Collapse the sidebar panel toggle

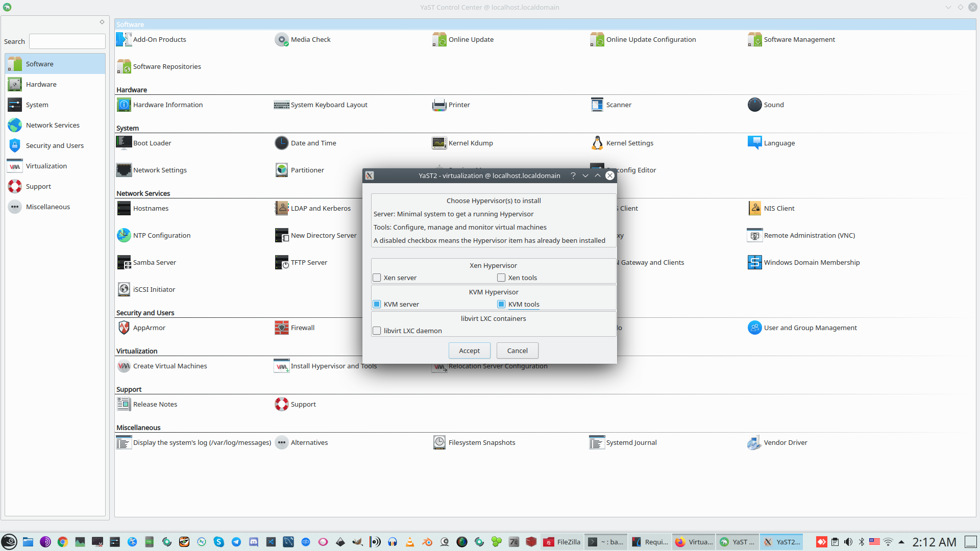(x=102, y=22)
